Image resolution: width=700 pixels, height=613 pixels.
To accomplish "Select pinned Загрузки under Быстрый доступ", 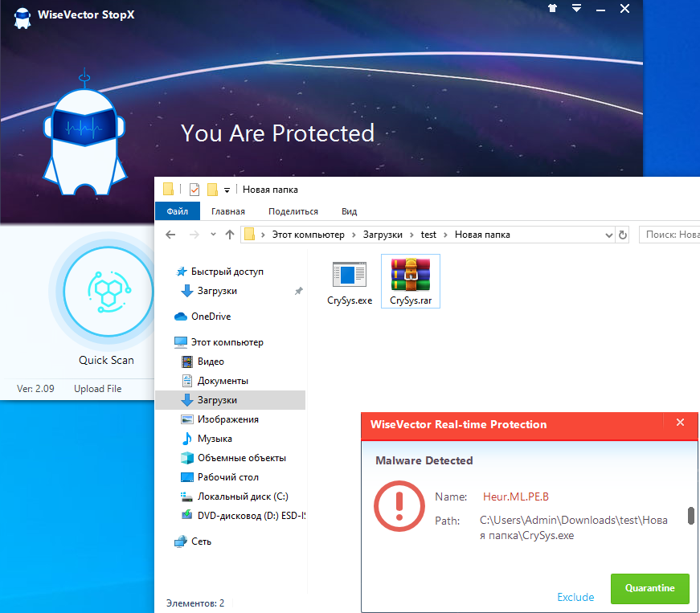I will coord(217,291).
